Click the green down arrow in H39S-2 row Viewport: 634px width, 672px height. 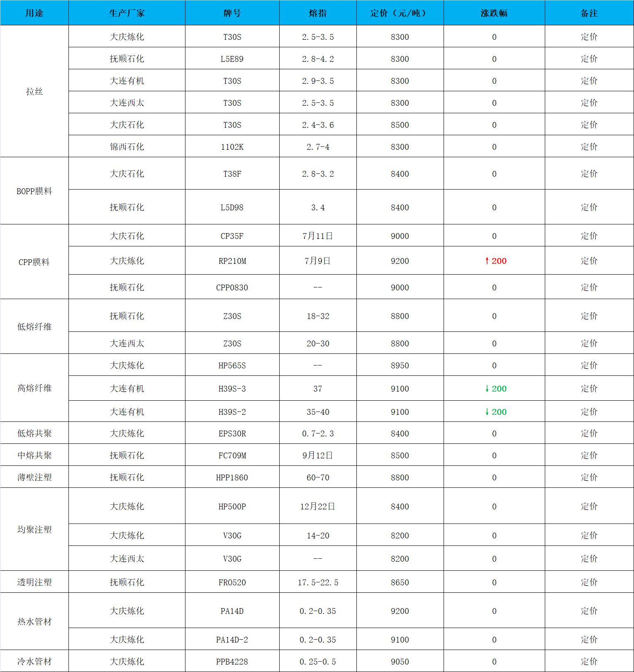point(487,412)
